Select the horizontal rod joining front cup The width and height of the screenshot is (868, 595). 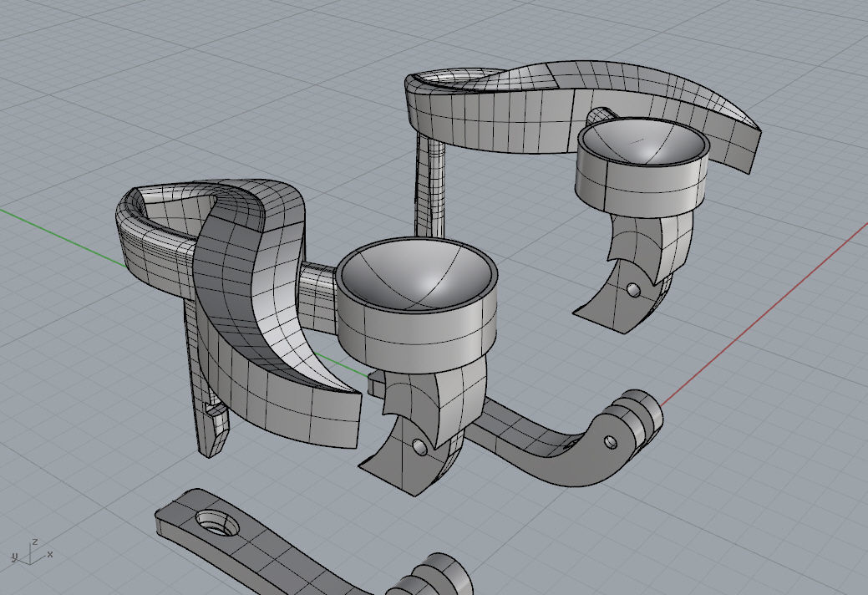coord(317,299)
